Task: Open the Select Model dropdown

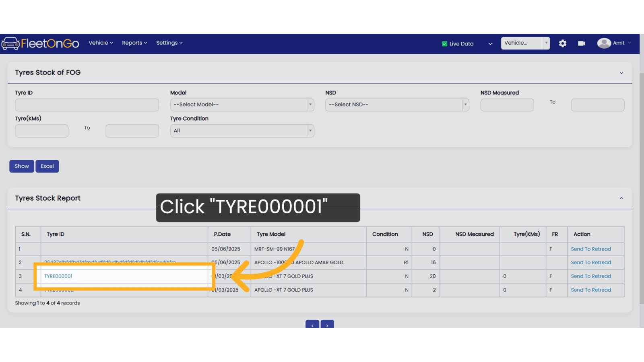Action: [242, 105]
